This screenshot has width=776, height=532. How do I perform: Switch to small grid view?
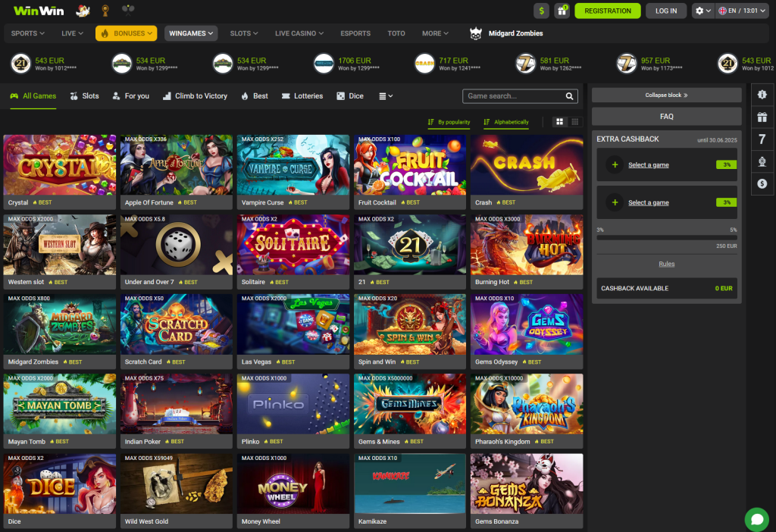click(x=574, y=122)
